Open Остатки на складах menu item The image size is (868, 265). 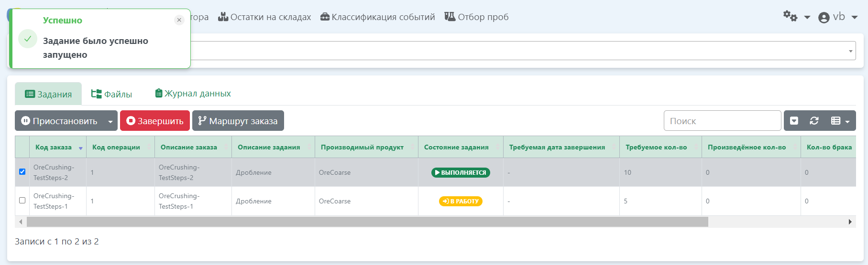pos(264,17)
